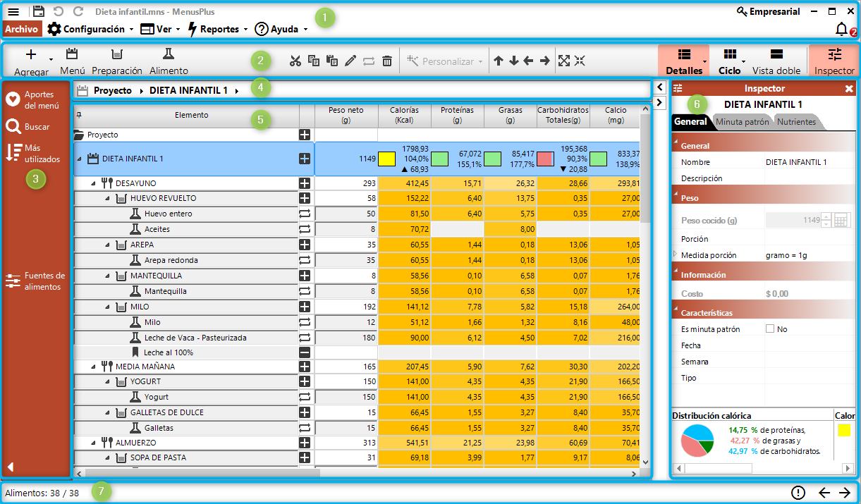861x504 pixels.
Task: Replace the Huevo entero food with swap icon
Action: tap(305, 214)
